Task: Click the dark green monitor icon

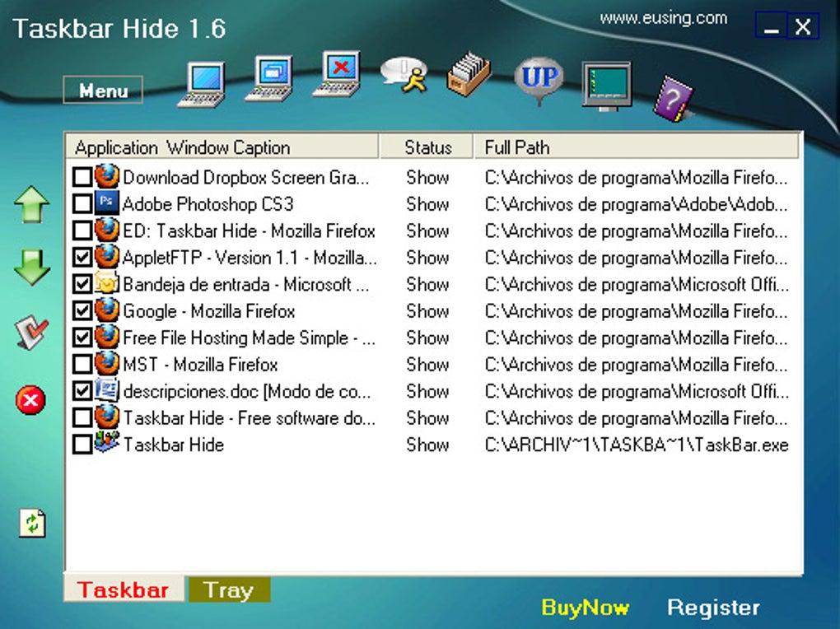Action: [x=607, y=86]
